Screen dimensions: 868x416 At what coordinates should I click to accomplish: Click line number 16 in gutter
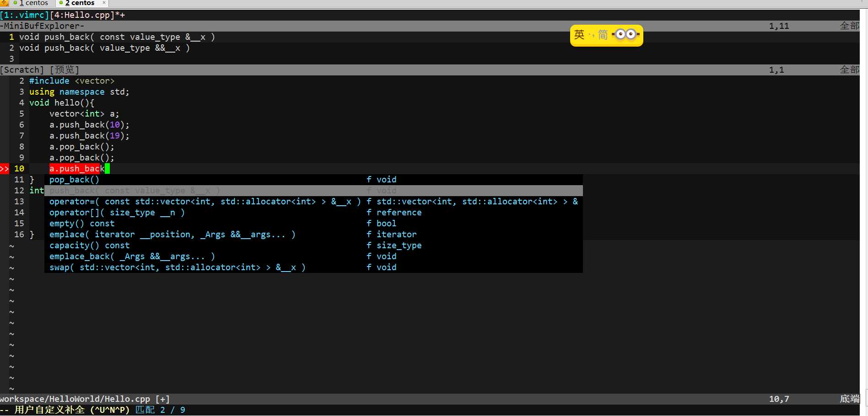[x=19, y=235]
